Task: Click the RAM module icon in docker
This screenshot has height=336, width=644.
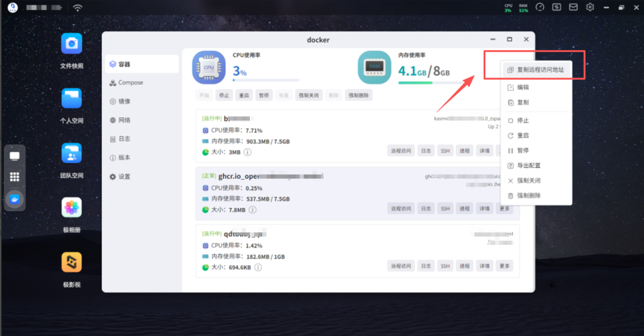Action: pos(374,67)
